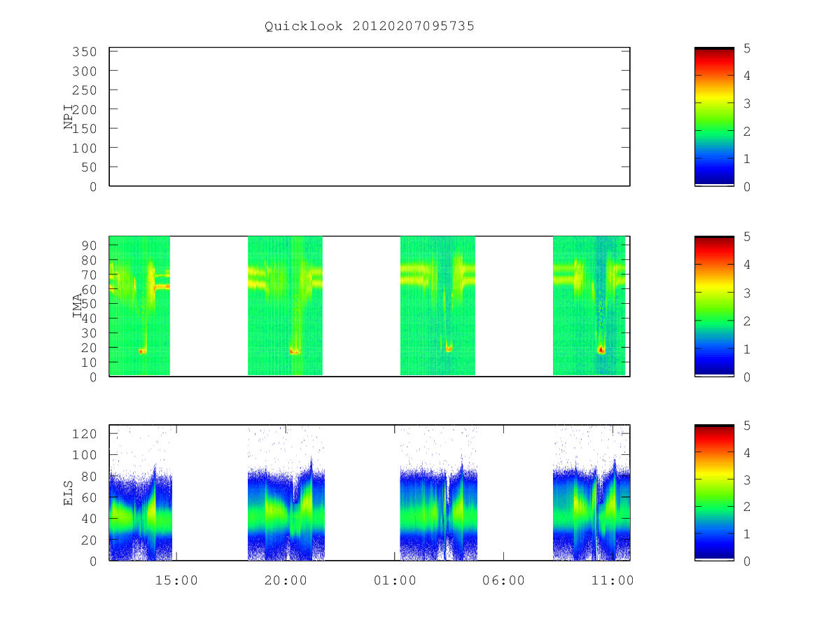Viewport: 840px width, 630px height.
Task: Click red hotspot in fourth IMA data segment
Action: pos(601,350)
